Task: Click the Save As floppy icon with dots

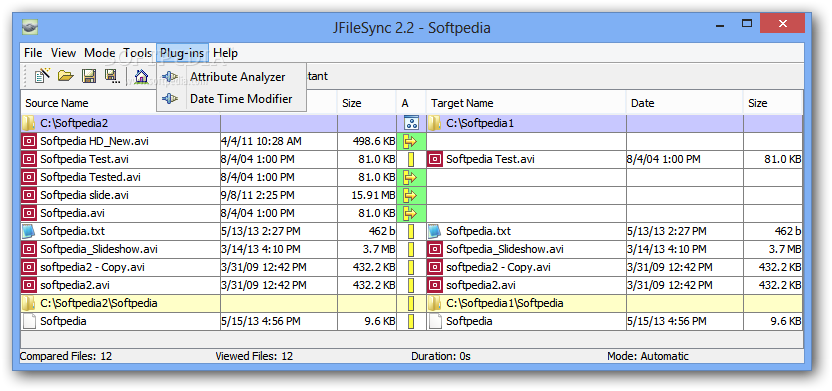Action: tap(112, 76)
